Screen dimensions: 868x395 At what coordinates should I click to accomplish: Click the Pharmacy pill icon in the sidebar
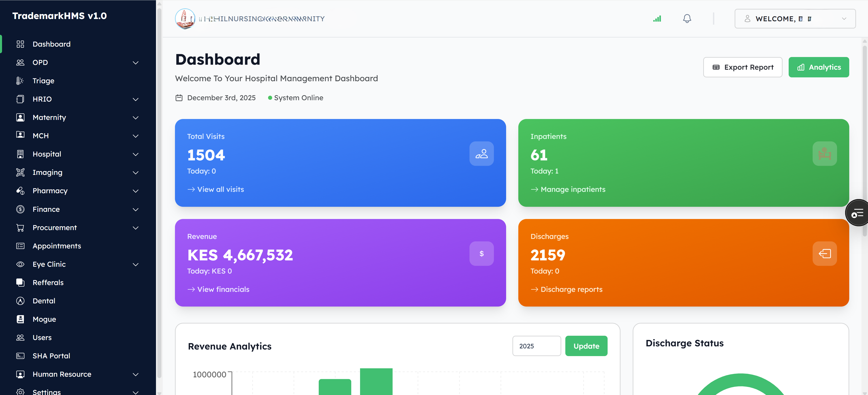(20, 190)
